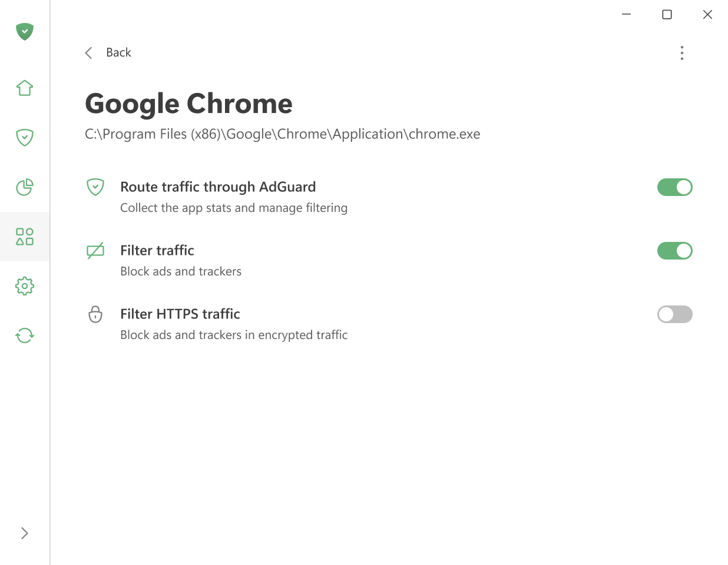Click the Back navigation label

coord(118,52)
